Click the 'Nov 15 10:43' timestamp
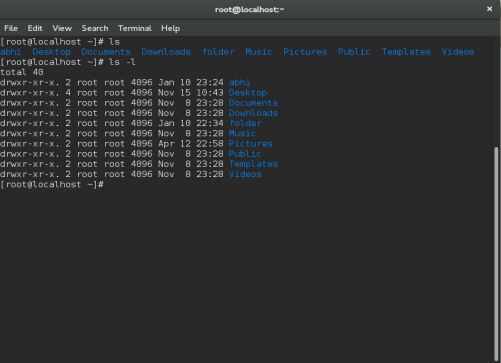 point(191,93)
